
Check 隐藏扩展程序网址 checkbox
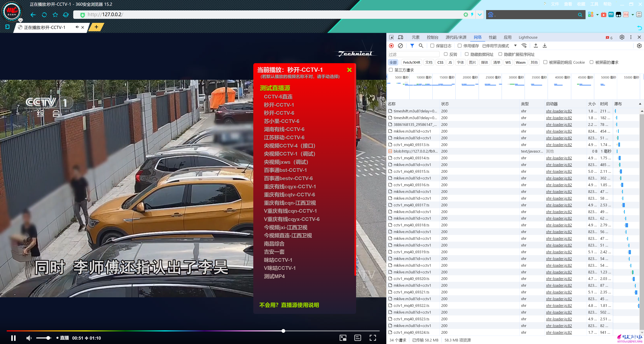point(500,54)
